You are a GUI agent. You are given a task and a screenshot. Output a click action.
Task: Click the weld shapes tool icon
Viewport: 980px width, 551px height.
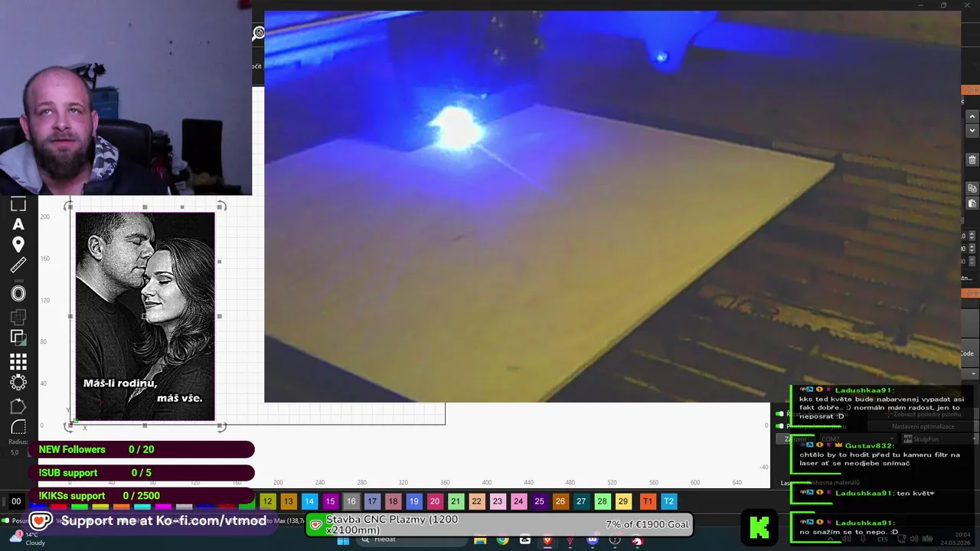18,317
